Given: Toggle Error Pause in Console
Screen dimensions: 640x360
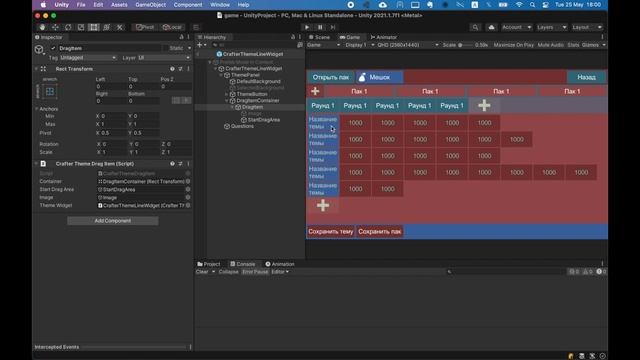Looking at the screenshot, I should (255, 272).
